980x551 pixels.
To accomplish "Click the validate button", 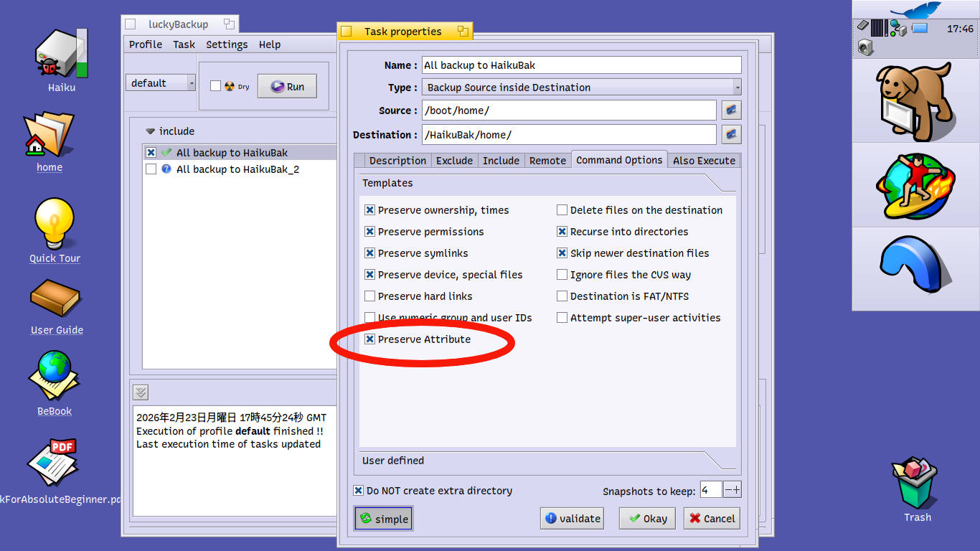I will (572, 519).
